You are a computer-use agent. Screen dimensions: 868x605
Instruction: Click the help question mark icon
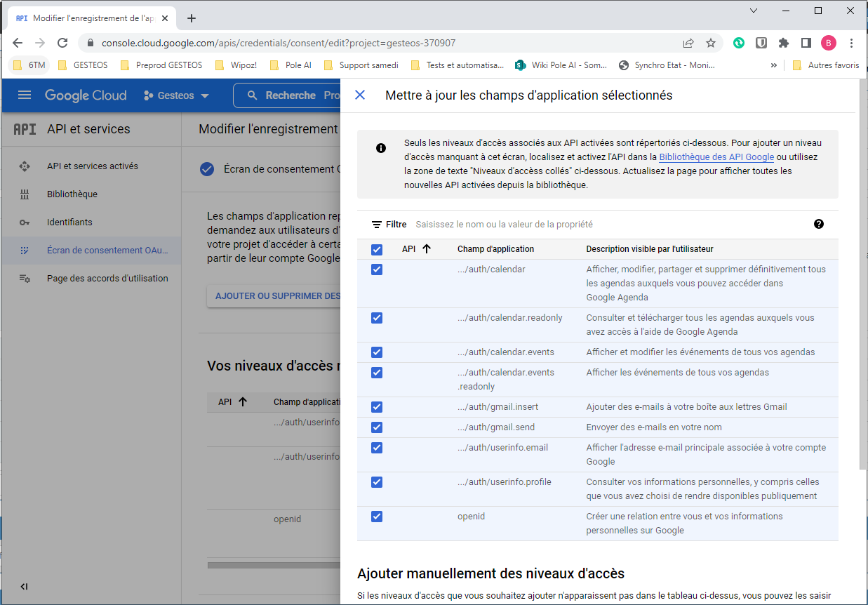click(x=818, y=225)
